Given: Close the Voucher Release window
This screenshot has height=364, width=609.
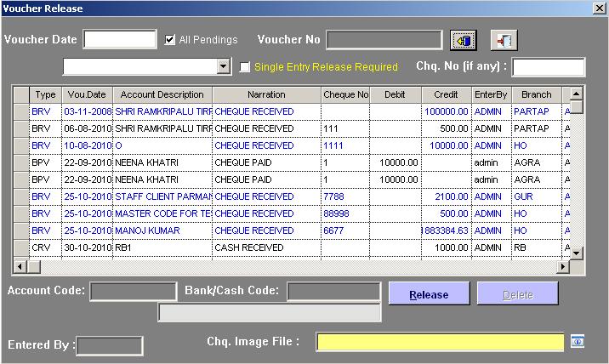Looking at the screenshot, I should (599, 8).
